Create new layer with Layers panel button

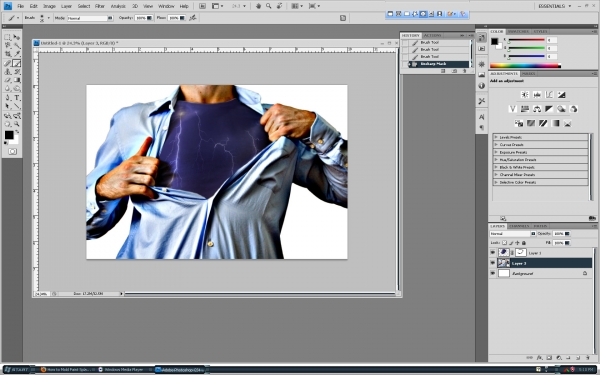click(x=578, y=358)
